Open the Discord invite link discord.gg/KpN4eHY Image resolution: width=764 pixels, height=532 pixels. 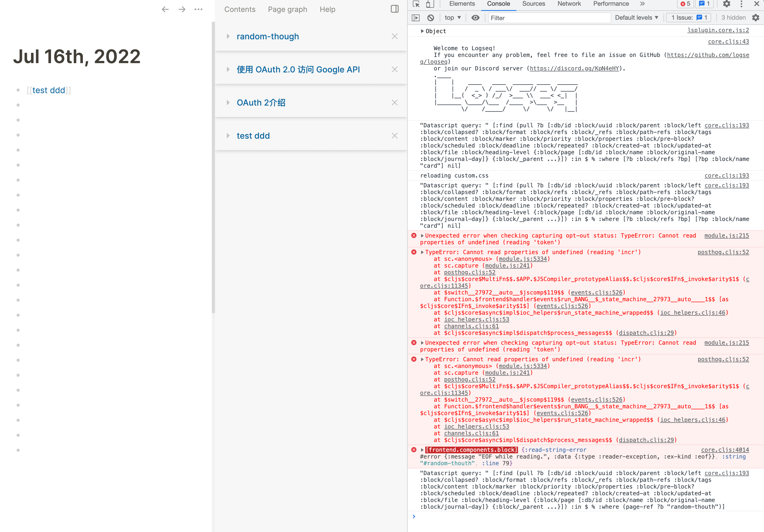tap(574, 69)
